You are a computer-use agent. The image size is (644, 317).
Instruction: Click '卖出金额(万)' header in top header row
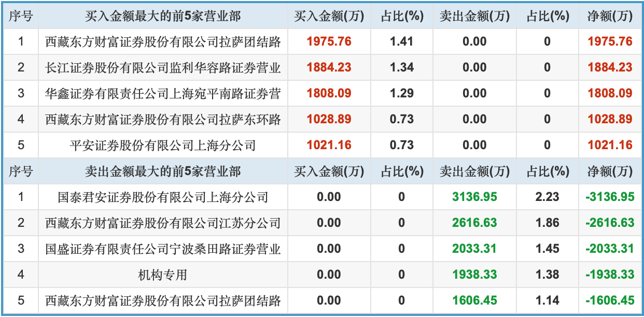pyautogui.click(x=474, y=16)
